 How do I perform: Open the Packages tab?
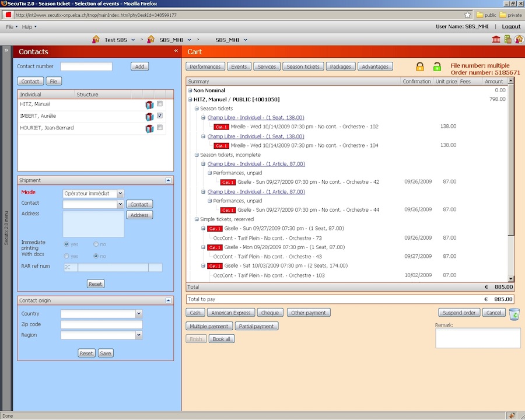coord(340,66)
